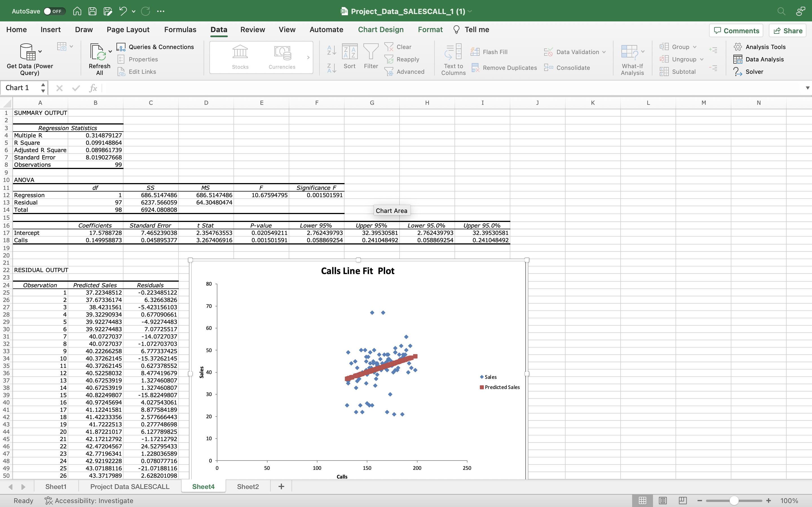Click the Save icon in quick access toolbar
Viewport: 812px width, 507px height.
click(92, 11)
